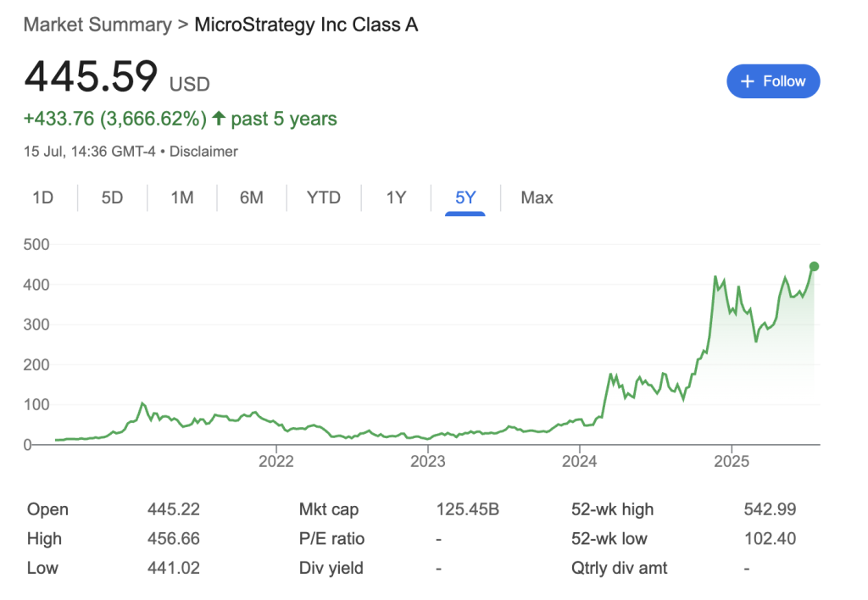Click the 2025 axis marker
The image size is (868, 600).
[x=732, y=461]
